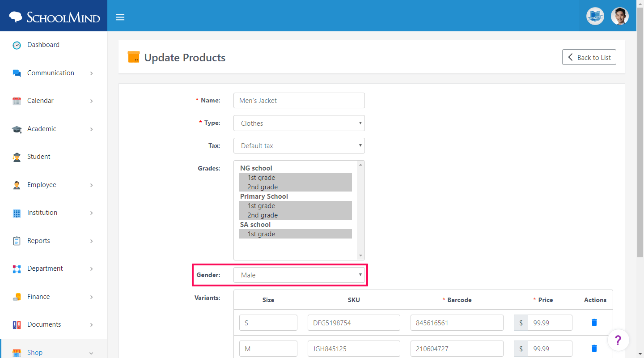
Task: Click the Price field in the S row
Action: (x=550, y=323)
